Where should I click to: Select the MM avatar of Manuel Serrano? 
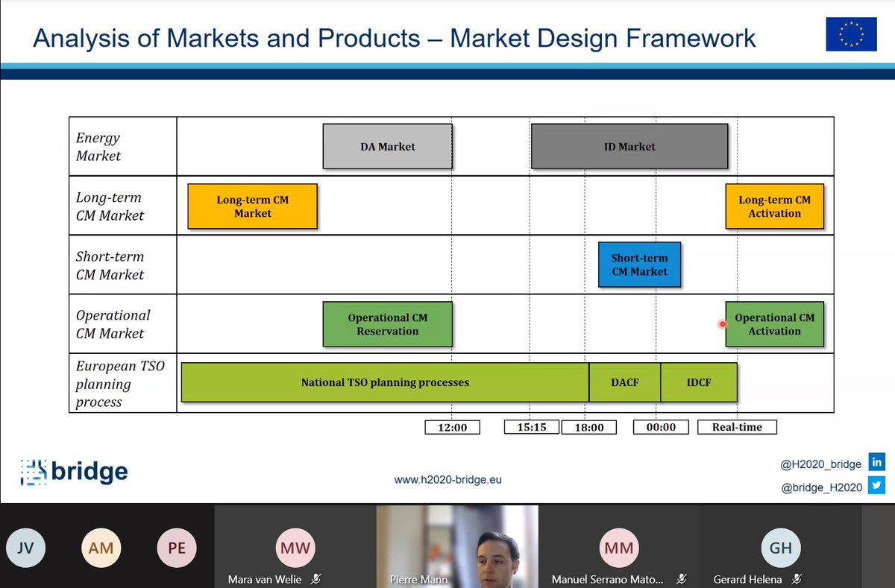pos(619,548)
